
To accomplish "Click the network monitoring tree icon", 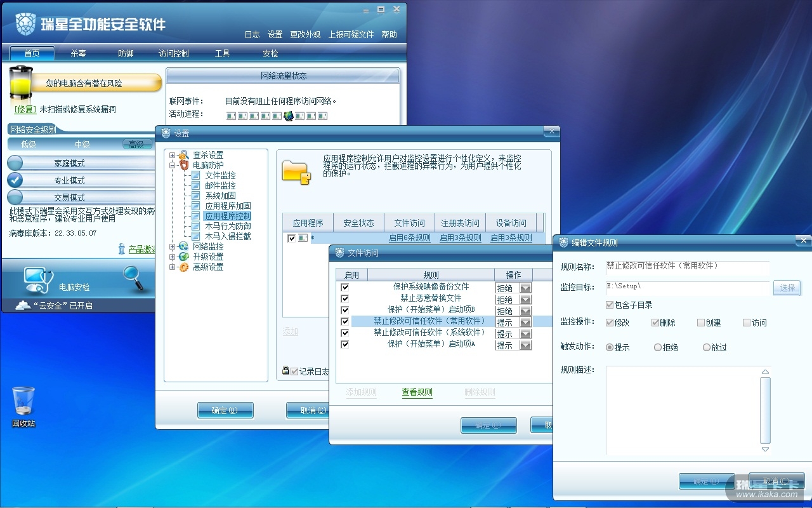I will pos(184,246).
